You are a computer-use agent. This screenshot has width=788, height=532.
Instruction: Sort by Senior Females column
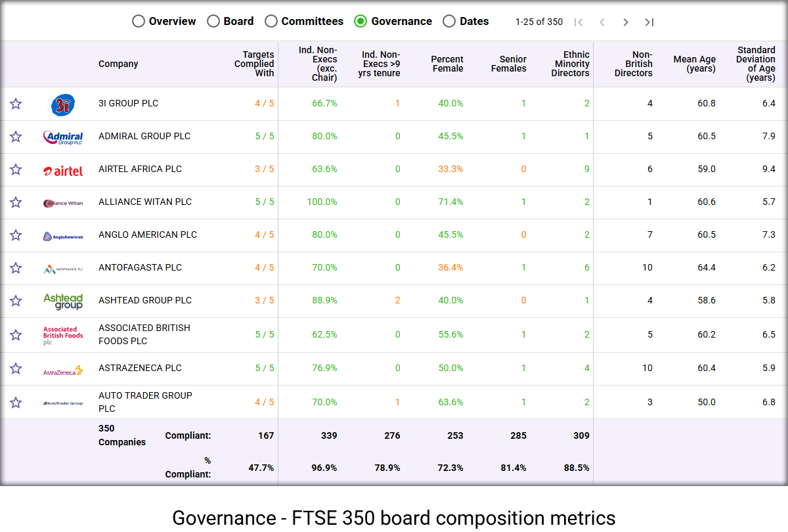509,64
